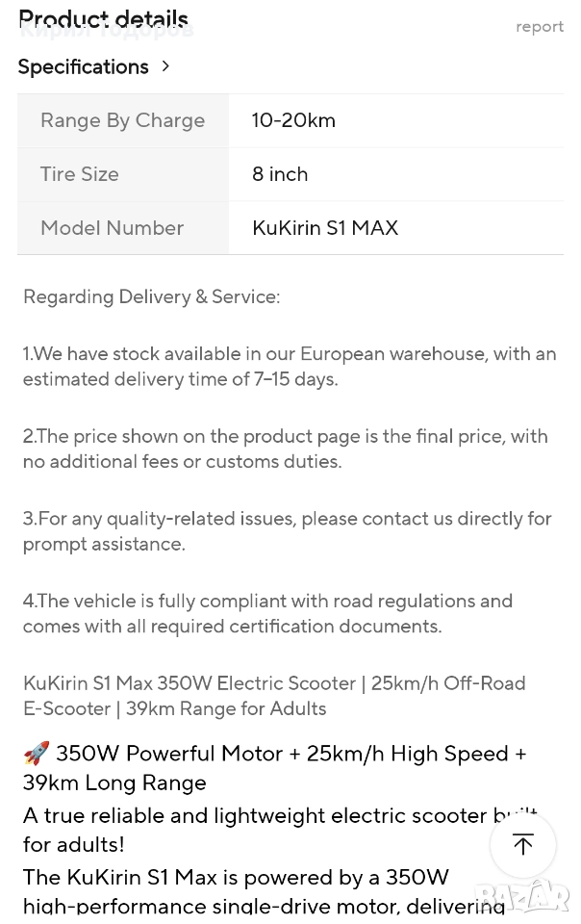The width and height of the screenshot is (581, 924).
Task: Click the quality-related issues paragraph
Action: (288, 531)
